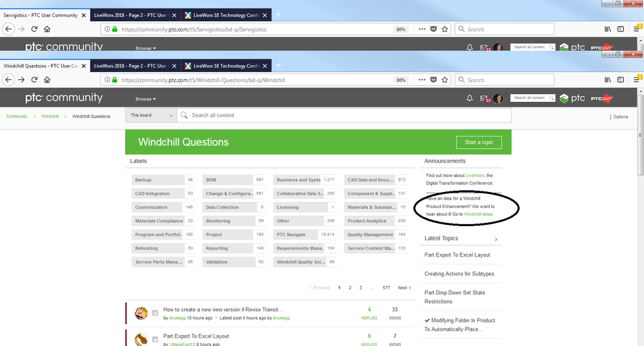The image size is (644, 346).
Task: Click VillageFool12 avatar on Part Export topic
Action: tap(141, 340)
